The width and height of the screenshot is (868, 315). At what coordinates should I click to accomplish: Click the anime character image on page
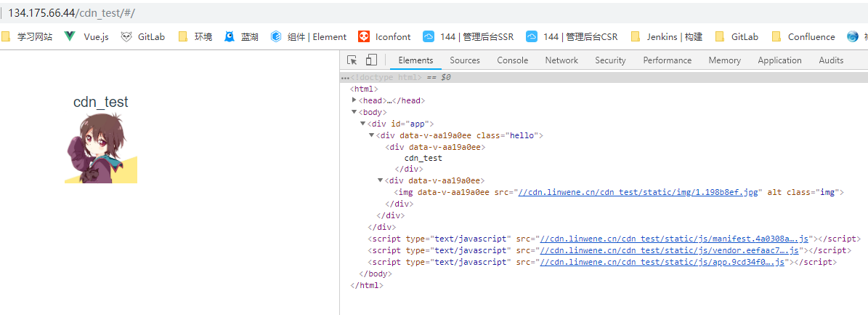click(x=101, y=148)
